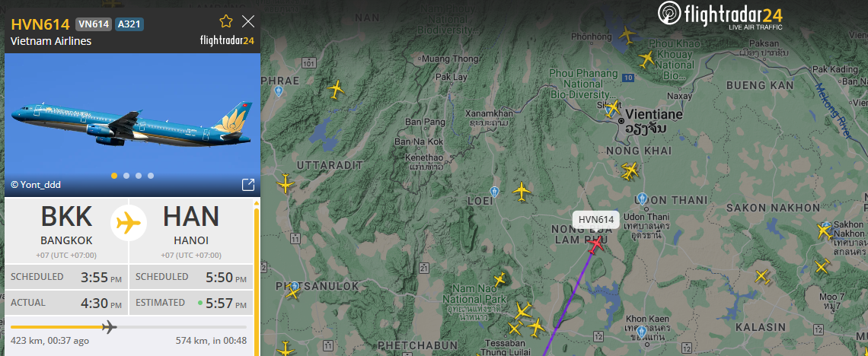
Task: Click the airport pin at Udon Thani
Action: click(642, 198)
